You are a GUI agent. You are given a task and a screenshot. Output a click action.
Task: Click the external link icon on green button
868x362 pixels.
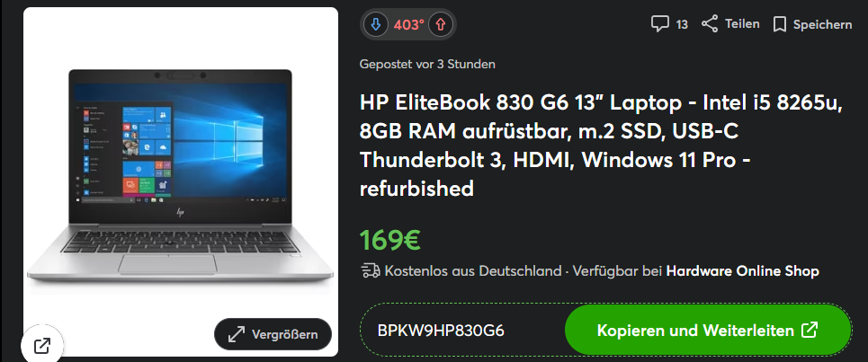(810, 331)
